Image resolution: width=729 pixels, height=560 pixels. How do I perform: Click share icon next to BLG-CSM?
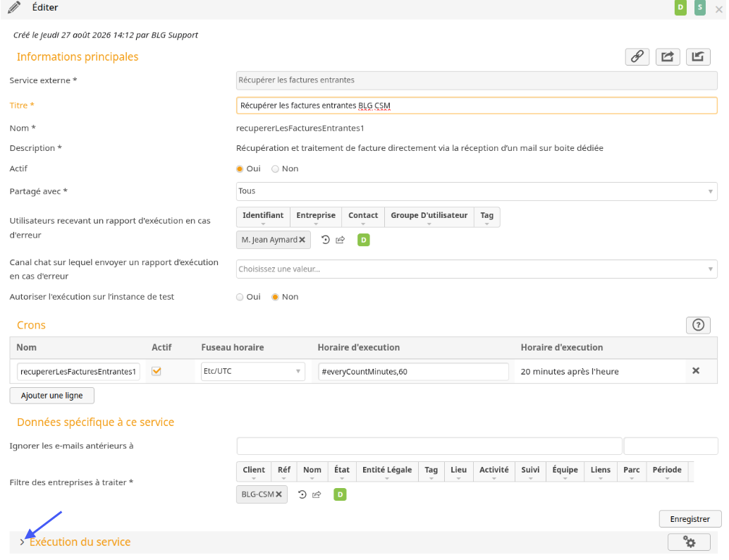click(317, 494)
